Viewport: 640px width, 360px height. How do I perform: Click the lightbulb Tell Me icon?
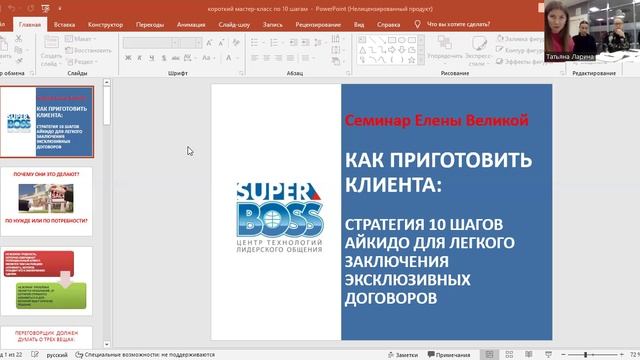(417, 24)
